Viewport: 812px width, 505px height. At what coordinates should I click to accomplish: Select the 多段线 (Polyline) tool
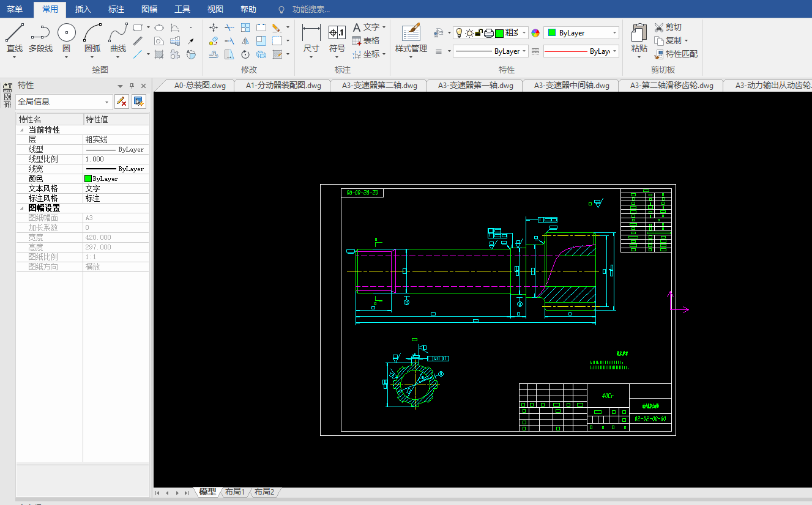click(x=40, y=38)
